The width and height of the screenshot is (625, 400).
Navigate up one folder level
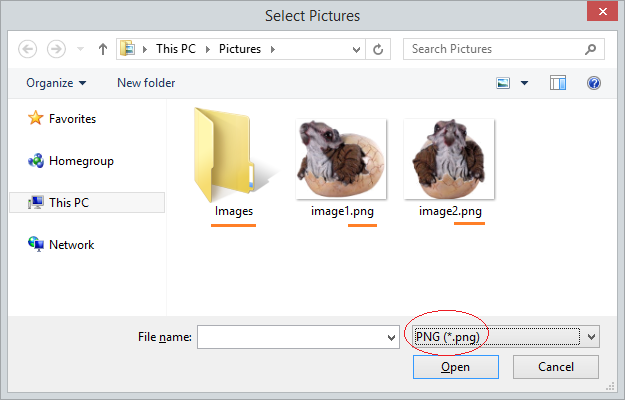point(103,49)
